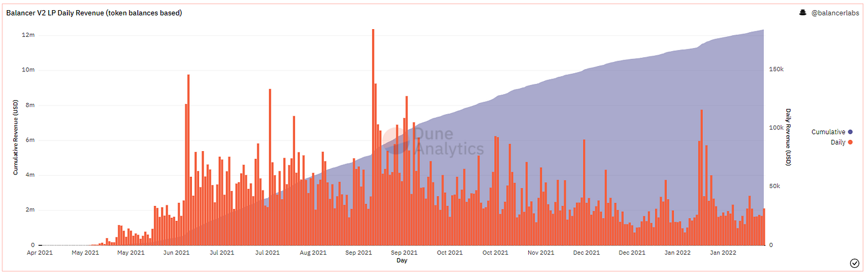Click the 2m cumulative axis label
The height and width of the screenshot is (275, 868).
click(31, 210)
